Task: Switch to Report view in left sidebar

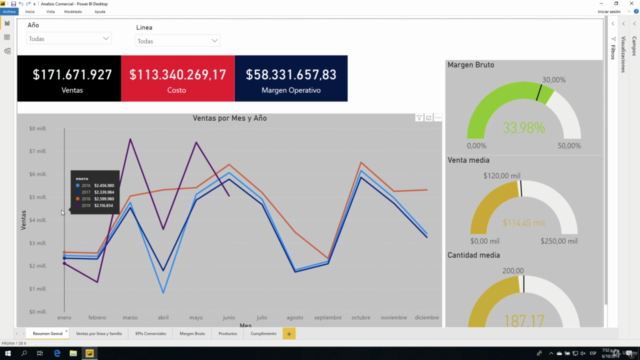Action: pos(7,24)
